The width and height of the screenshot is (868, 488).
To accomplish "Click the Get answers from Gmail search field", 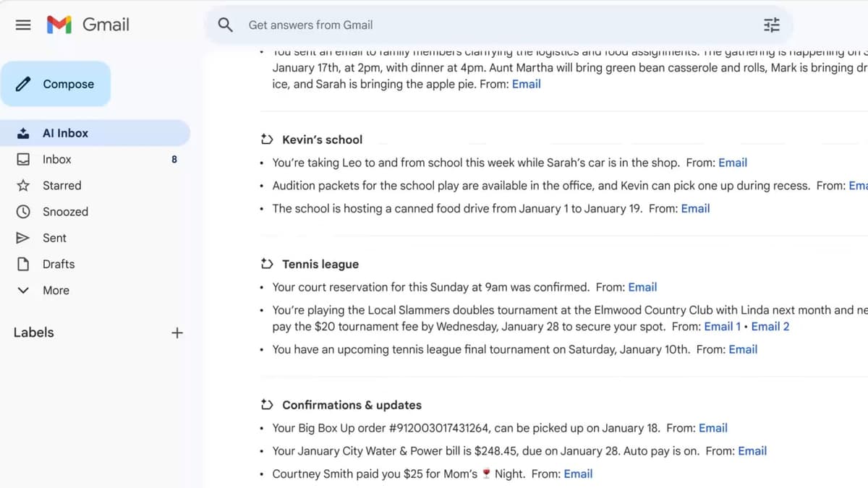I will pos(310,24).
